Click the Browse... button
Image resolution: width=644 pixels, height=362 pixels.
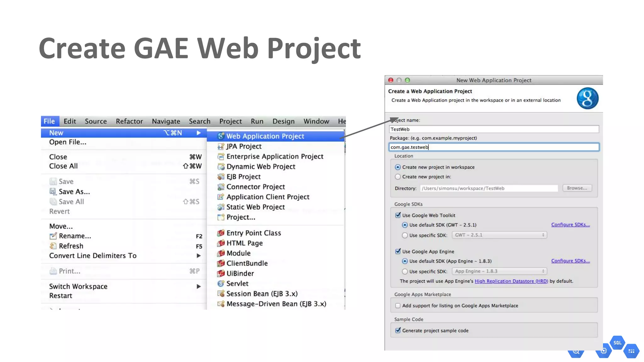click(x=577, y=188)
